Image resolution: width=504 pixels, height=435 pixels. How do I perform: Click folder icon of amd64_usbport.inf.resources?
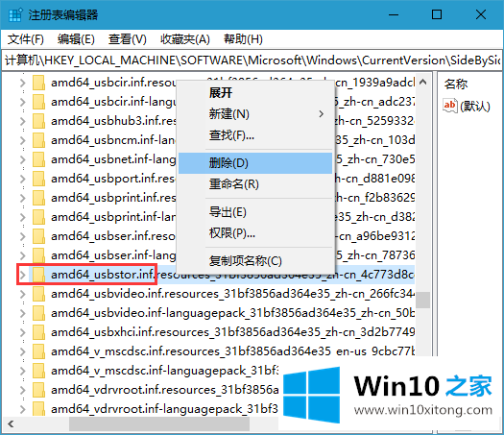pyautogui.click(x=38, y=179)
